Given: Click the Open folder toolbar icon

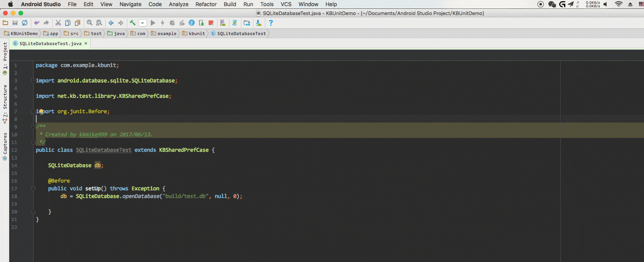Looking at the screenshot, I should click(x=5, y=23).
